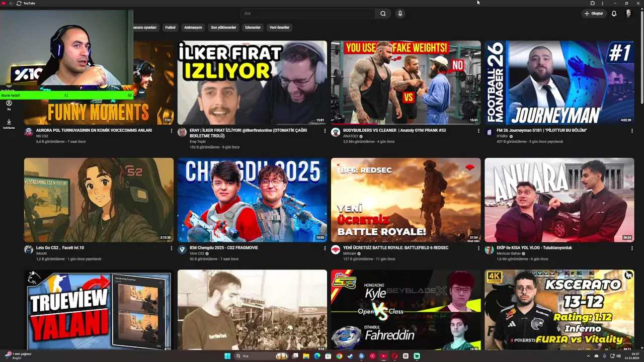The width and height of the screenshot is (644, 362).
Task: Open options menu for EKİP ile KISA YOL VLOG
Action: [632, 248]
